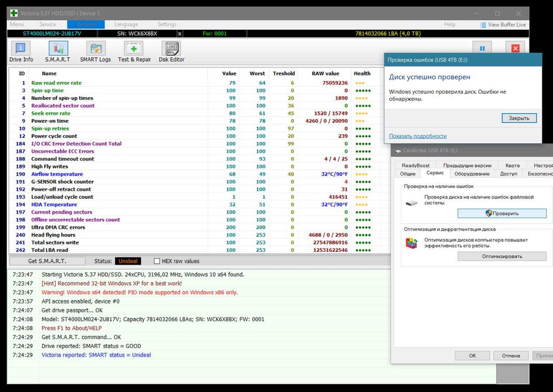Open the Language menu
This screenshot has width=553, height=392.
pyautogui.click(x=126, y=24)
